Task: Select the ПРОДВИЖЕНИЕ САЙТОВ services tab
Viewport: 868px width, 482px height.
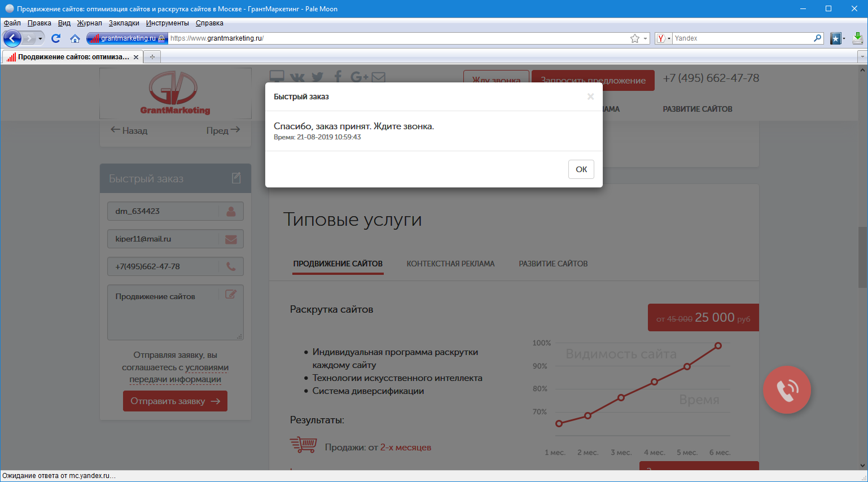Action: pos(338,264)
